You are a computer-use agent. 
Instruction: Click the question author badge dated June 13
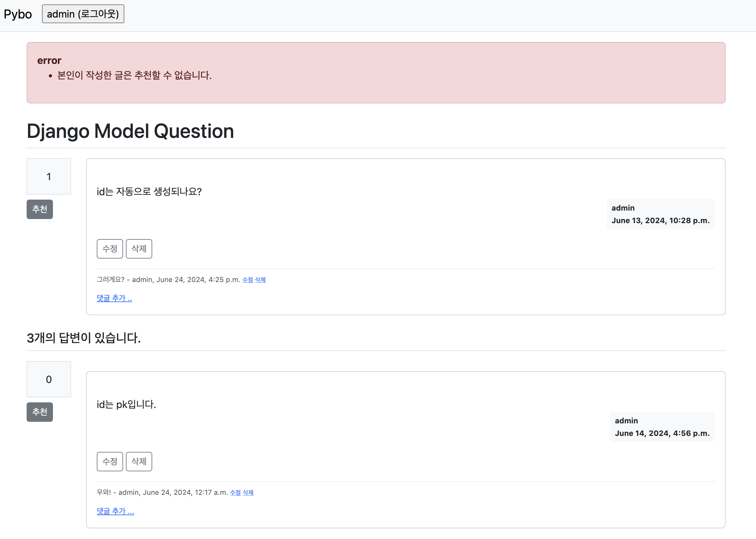(660, 214)
